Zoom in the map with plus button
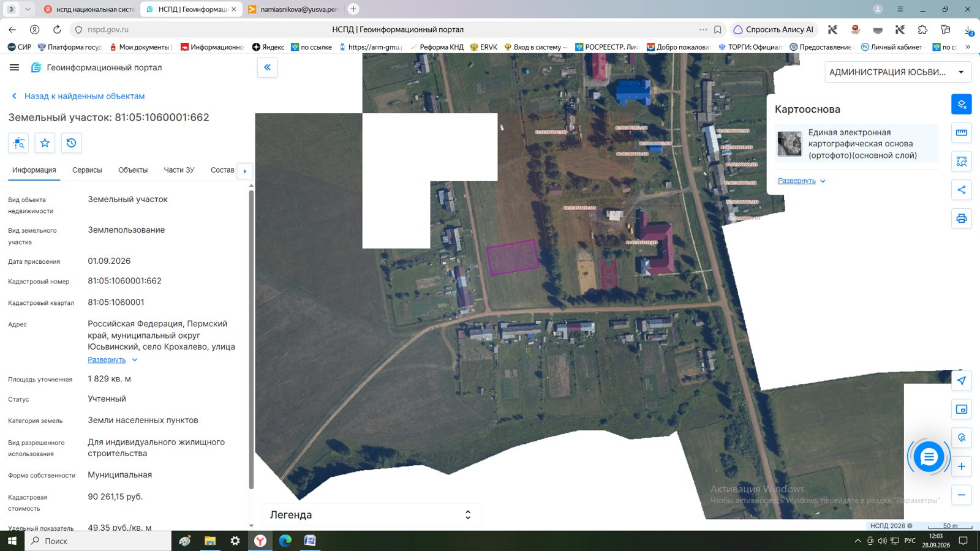Image resolution: width=980 pixels, height=551 pixels. pos(962,467)
